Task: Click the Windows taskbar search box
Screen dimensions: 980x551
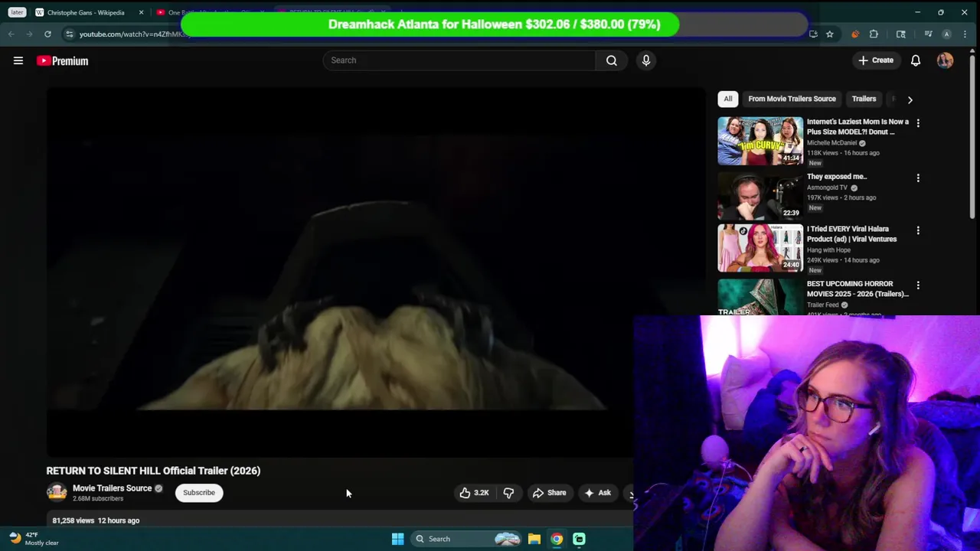Action: coord(465,539)
